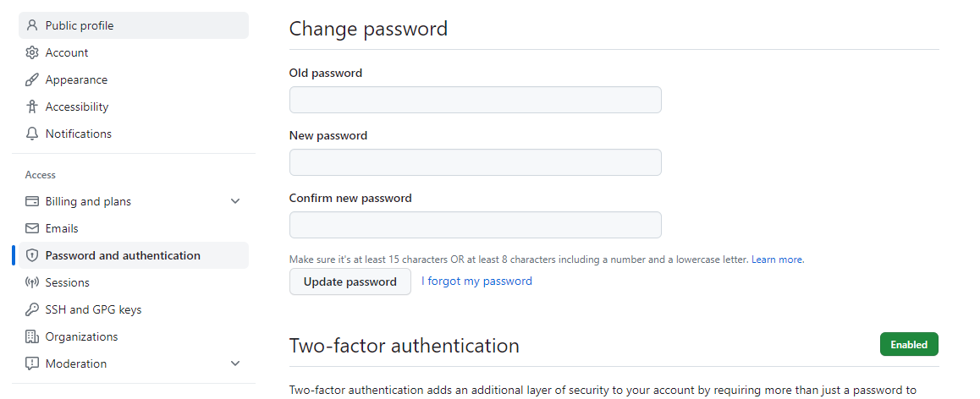Click the Public profile person icon

32,25
